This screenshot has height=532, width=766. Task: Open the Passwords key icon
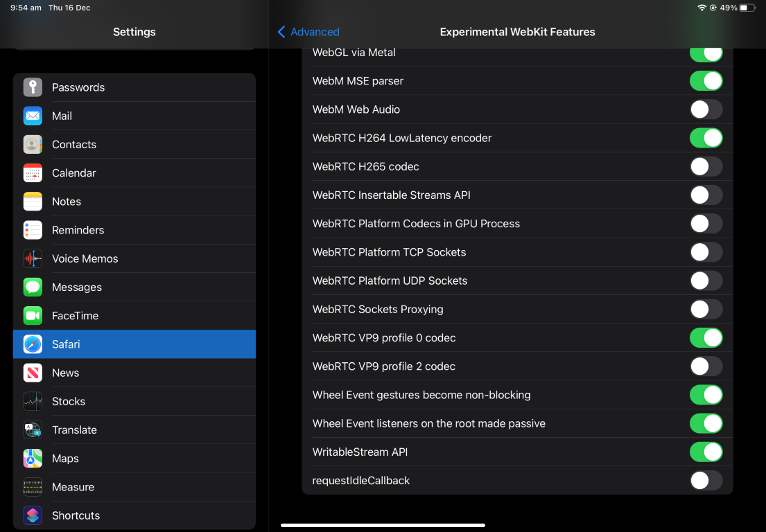pyautogui.click(x=33, y=87)
